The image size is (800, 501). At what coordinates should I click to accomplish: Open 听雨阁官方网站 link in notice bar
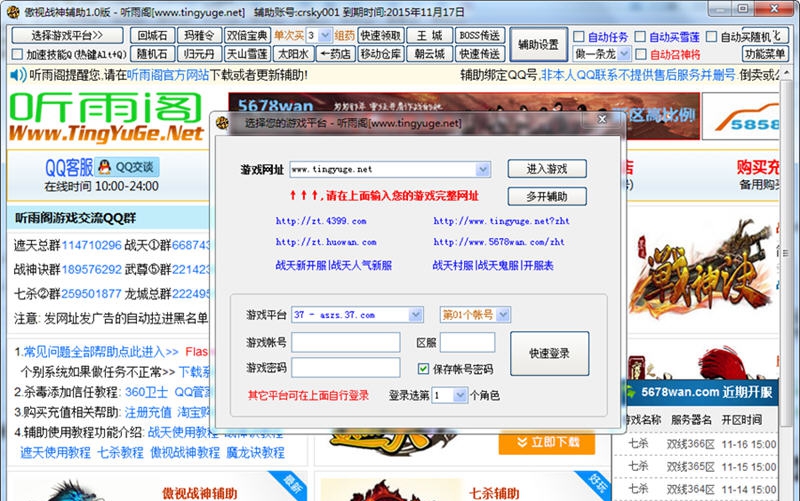pyautogui.click(x=168, y=76)
